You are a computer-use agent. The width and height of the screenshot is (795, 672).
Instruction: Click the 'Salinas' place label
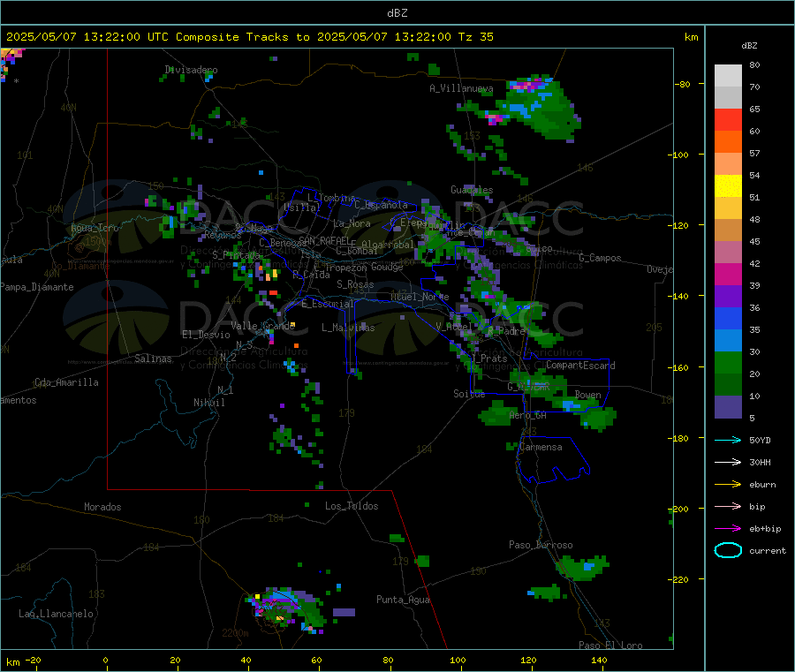coord(153,359)
